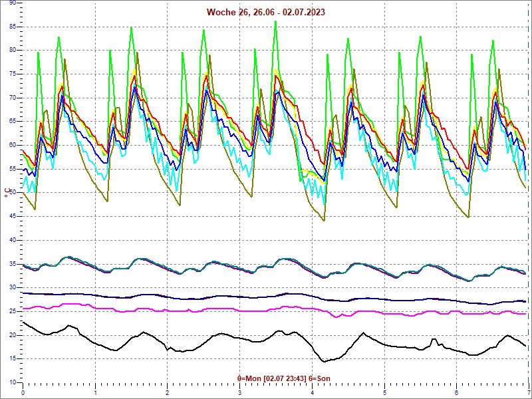The height and width of the screenshot is (399, 532).
Task: Select the y-axis tick label 10
Action: (12, 383)
